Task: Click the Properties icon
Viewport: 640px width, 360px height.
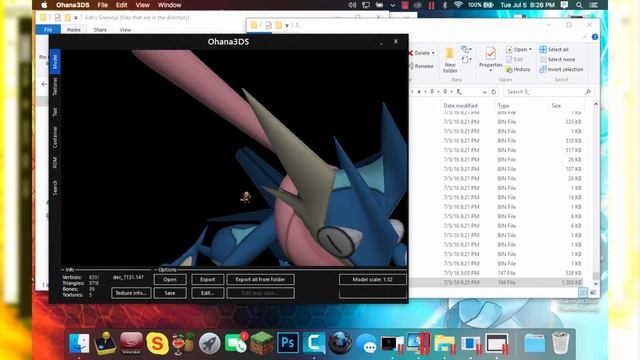Action: pyautogui.click(x=491, y=53)
